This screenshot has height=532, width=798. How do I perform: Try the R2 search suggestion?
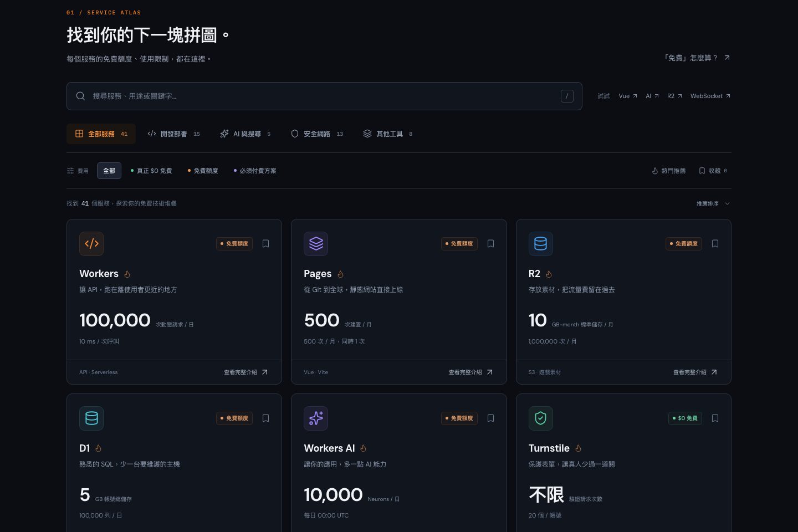coord(674,96)
